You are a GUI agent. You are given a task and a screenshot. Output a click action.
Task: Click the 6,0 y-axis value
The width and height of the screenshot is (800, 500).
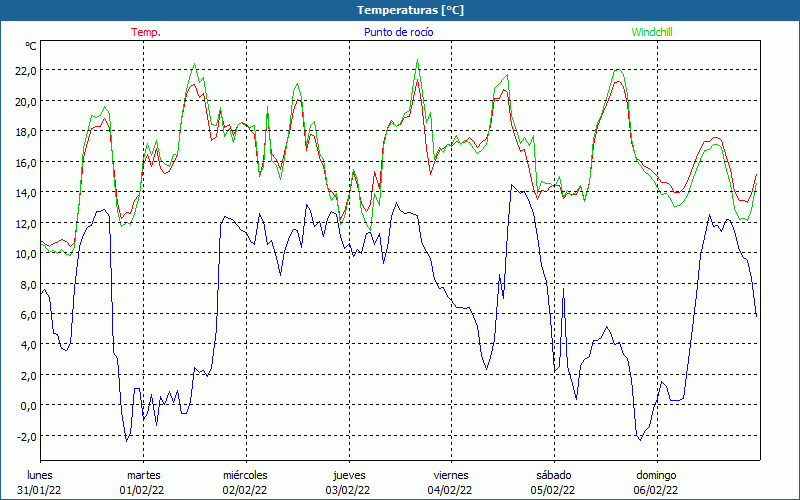pos(29,315)
